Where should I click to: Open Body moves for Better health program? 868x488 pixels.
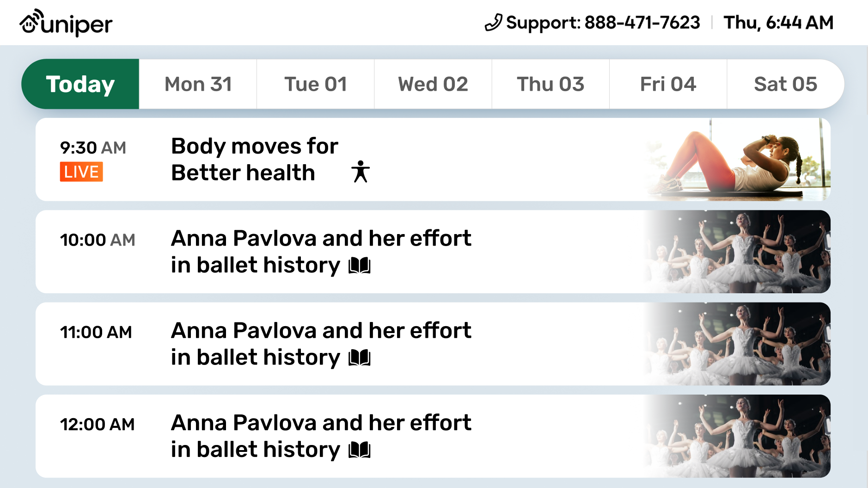pos(254,159)
